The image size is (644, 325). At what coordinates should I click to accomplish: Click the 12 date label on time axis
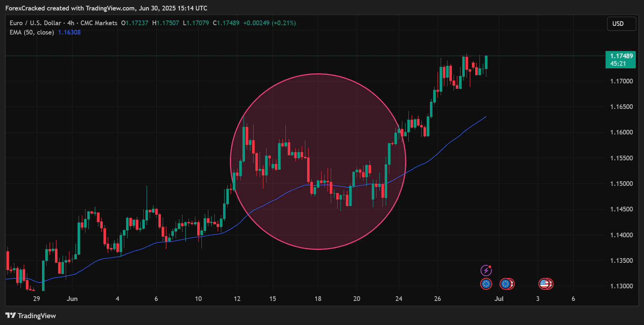click(x=237, y=299)
